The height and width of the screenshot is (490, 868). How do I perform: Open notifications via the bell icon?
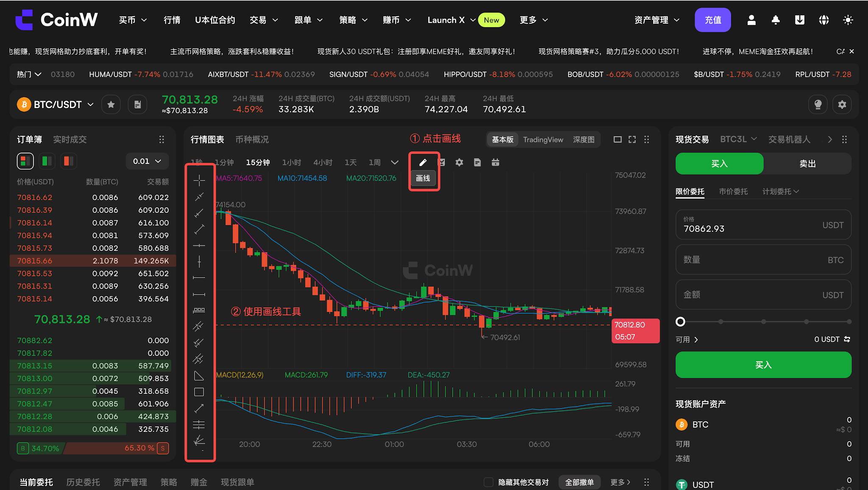point(776,20)
